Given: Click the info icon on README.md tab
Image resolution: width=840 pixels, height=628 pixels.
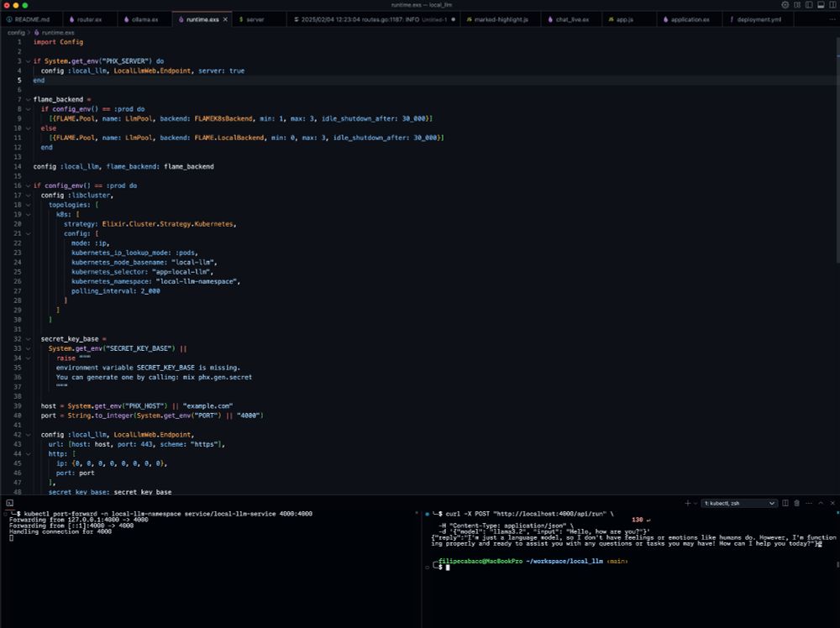Looking at the screenshot, I should click(x=9, y=19).
